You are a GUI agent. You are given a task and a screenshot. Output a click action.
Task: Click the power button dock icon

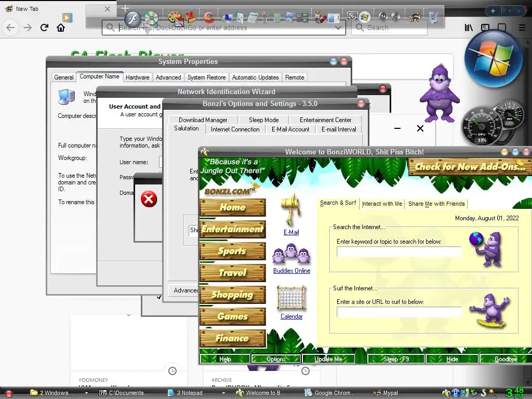[x=383, y=16]
